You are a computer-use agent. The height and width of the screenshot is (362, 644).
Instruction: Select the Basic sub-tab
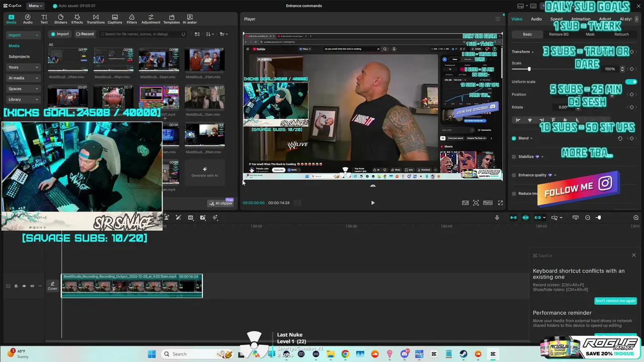tap(527, 34)
